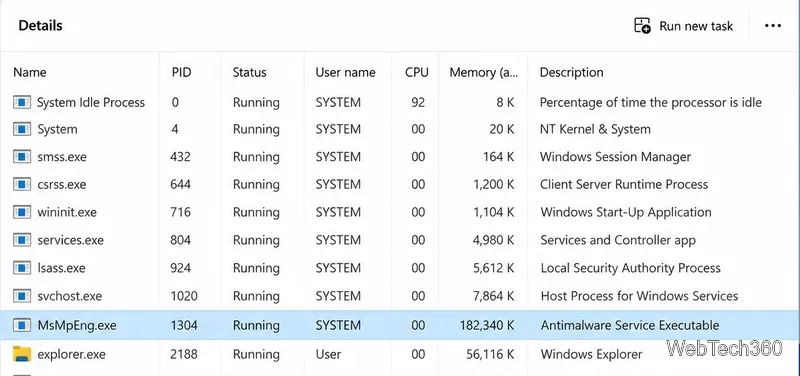The image size is (800, 376).
Task: Click memory value 1,200 K
Action: point(494,184)
